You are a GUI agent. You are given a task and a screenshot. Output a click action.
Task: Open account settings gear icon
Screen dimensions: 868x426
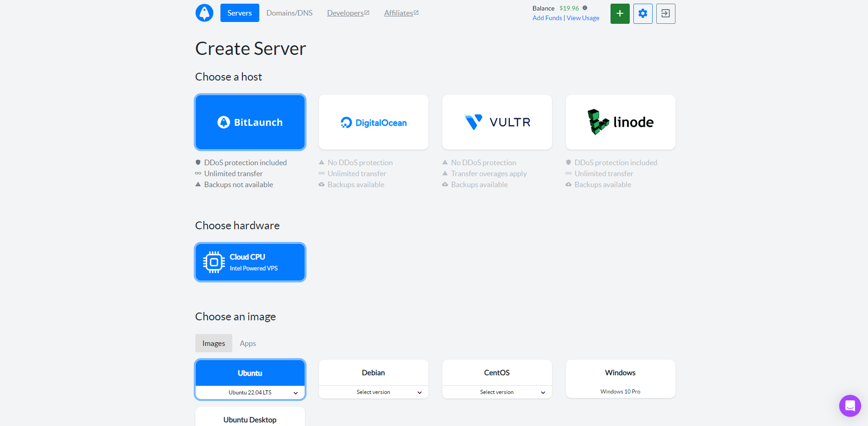tap(643, 14)
